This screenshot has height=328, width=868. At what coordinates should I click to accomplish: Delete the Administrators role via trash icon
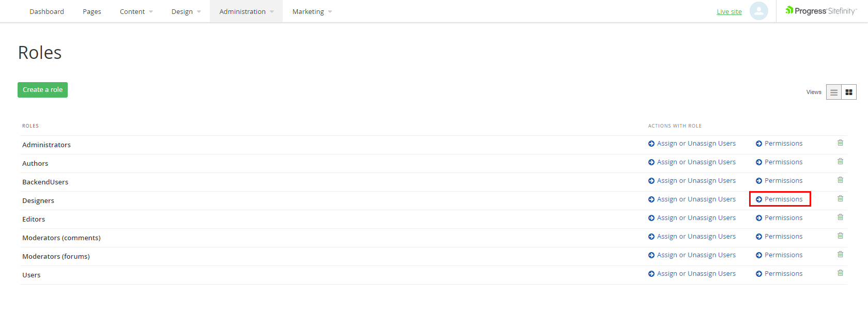(840, 143)
